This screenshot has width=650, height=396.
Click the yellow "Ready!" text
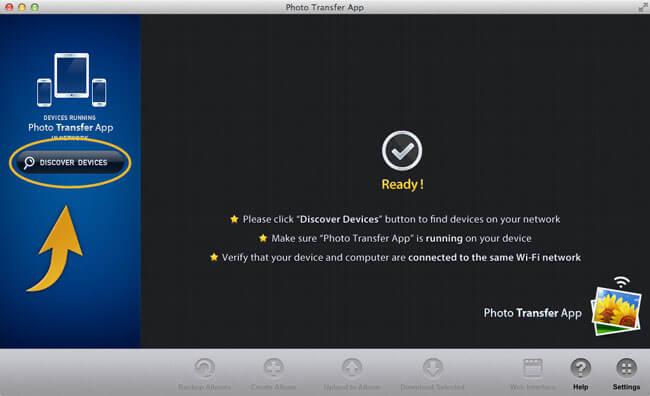point(403,185)
